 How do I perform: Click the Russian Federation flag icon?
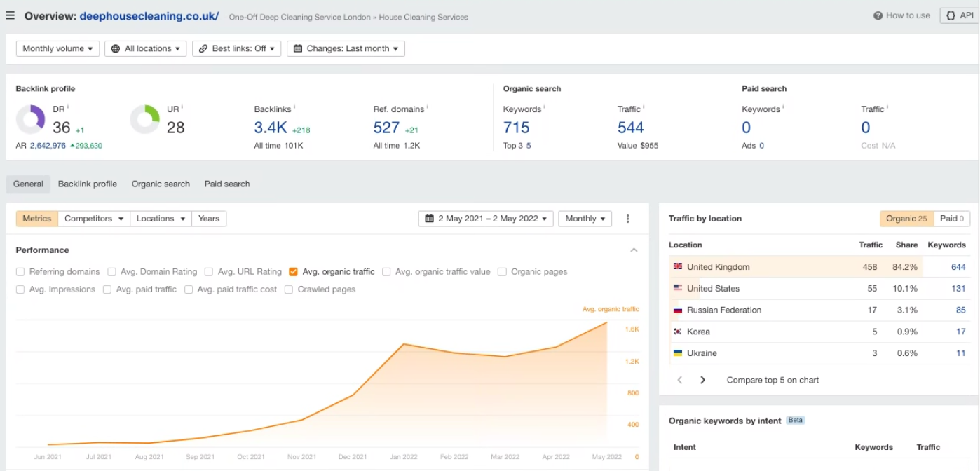pyautogui.click(x=678, y=310)
